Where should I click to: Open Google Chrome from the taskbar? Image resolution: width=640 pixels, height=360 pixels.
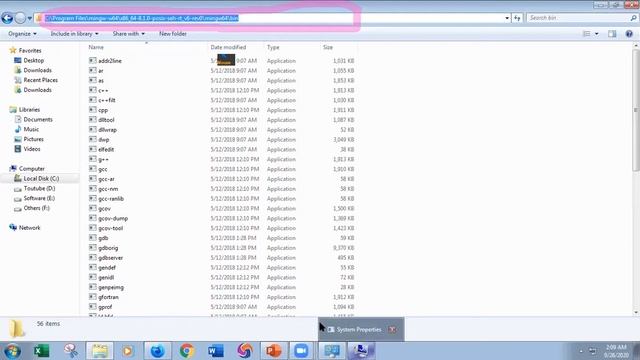[x=187, y=351]
